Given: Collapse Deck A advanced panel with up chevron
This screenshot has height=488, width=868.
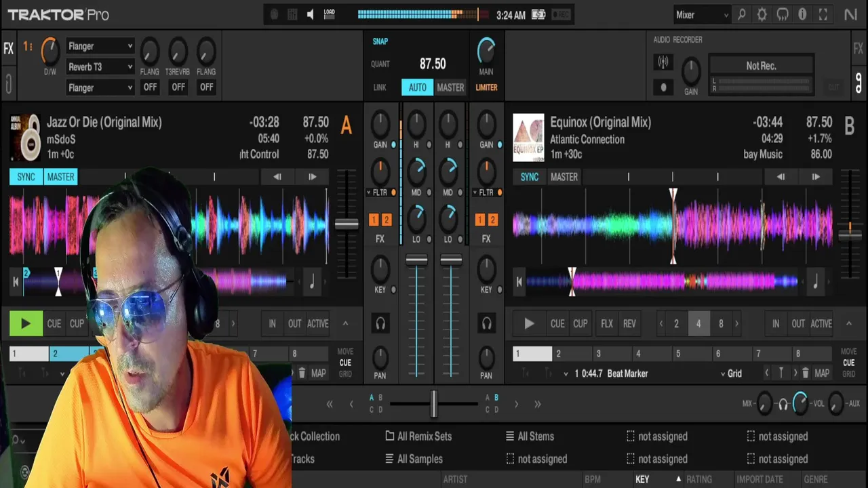Looking at the screenshot, I should [x=345, y=324].
